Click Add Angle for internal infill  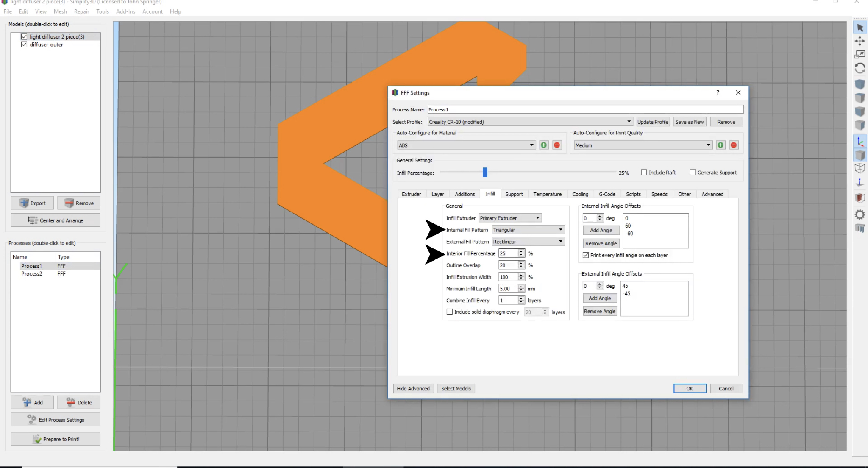pos(601,230)
